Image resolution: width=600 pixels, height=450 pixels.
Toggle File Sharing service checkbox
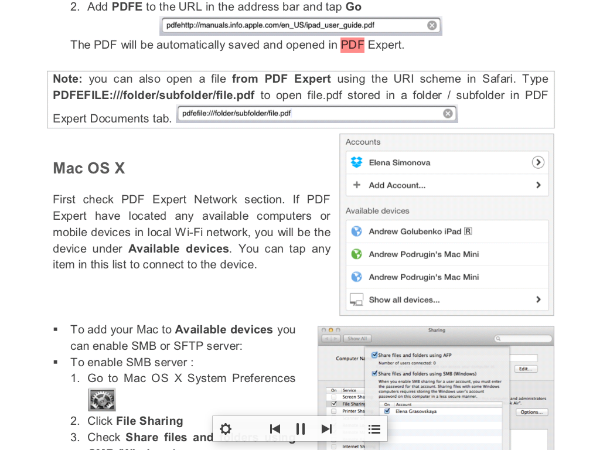click(x=334, y=404)
